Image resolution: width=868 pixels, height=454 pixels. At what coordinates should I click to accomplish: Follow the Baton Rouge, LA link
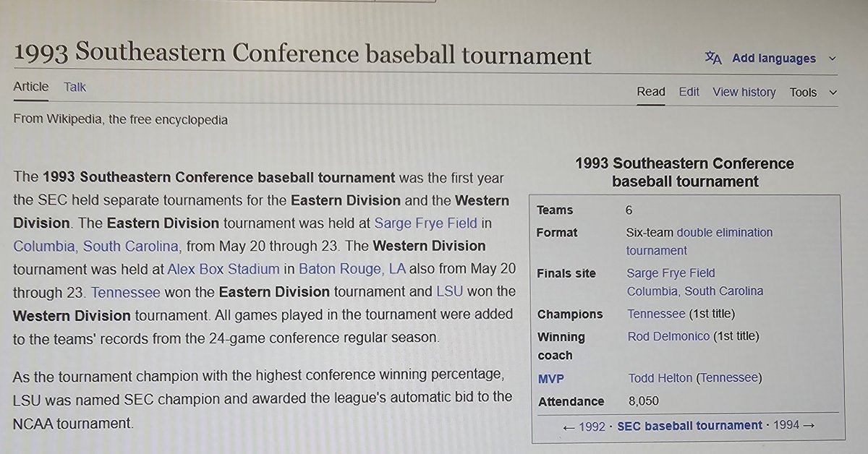point(353,269)
